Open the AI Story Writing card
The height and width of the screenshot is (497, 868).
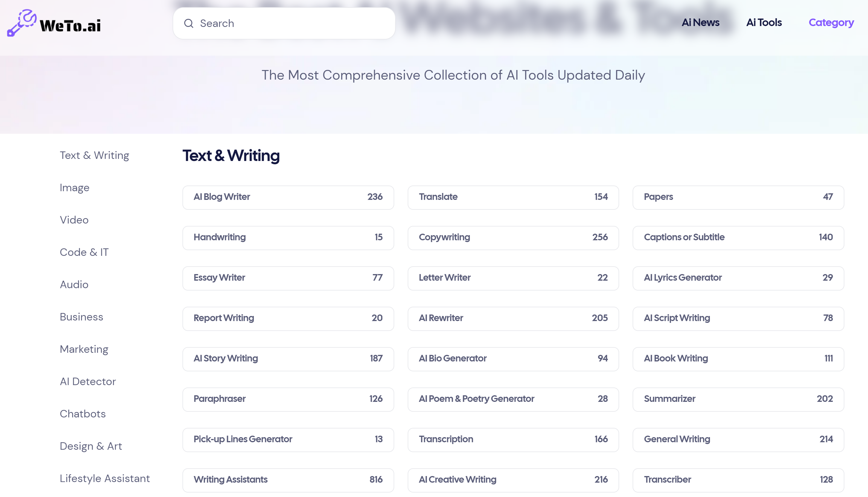[288, 358]
